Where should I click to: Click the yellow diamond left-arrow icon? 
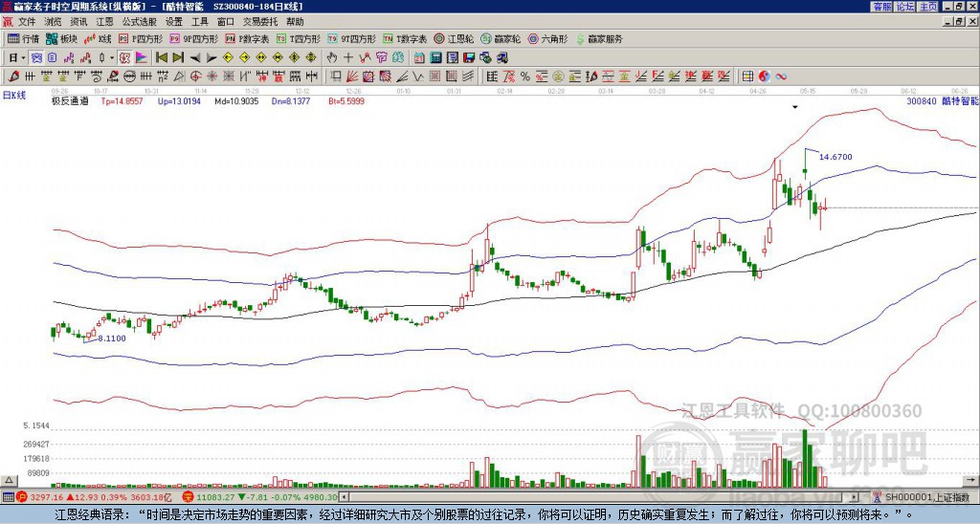(228, 57)
